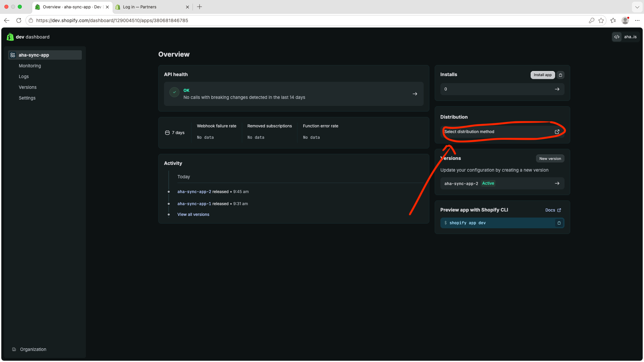The width and height of the screenshot is (644, 362).
Task: Open Settings in the sidebar
Action: coord(27,98)
